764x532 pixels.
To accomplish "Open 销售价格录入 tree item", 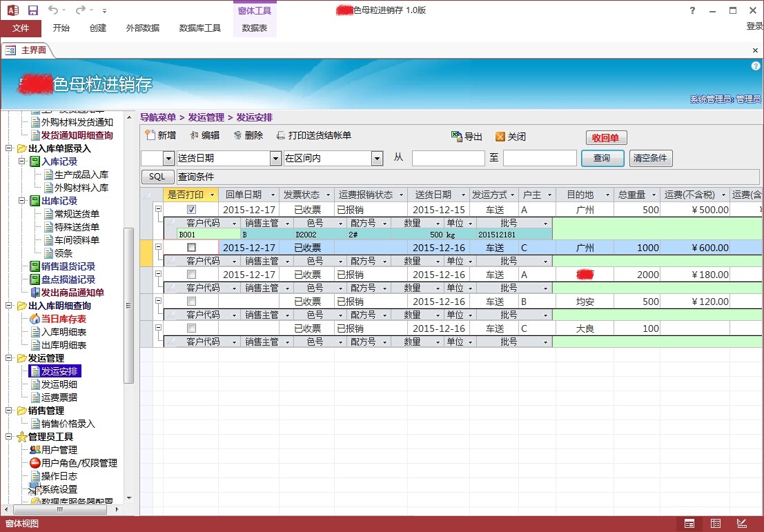I will (68, 424).
